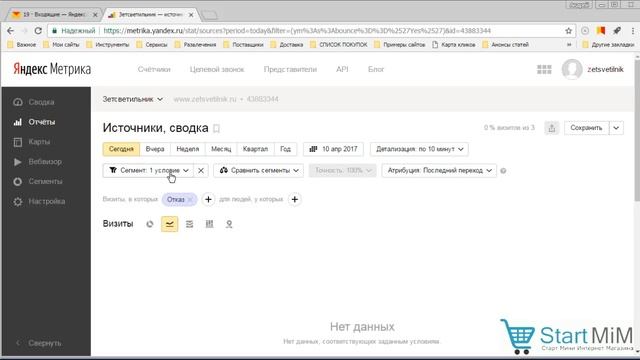Switch to map view icon
The image size is (640, 360).
click(x=229, y=224)
